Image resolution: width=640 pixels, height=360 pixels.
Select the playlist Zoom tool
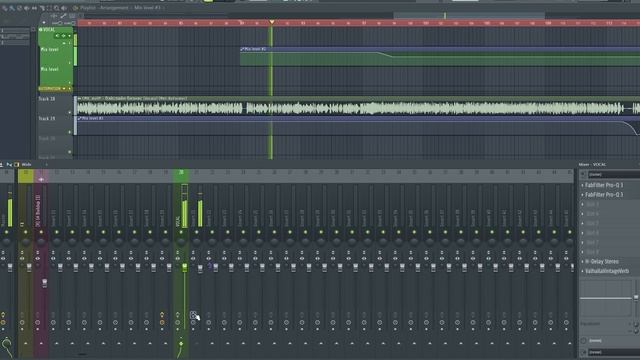[x=56, y=8]
